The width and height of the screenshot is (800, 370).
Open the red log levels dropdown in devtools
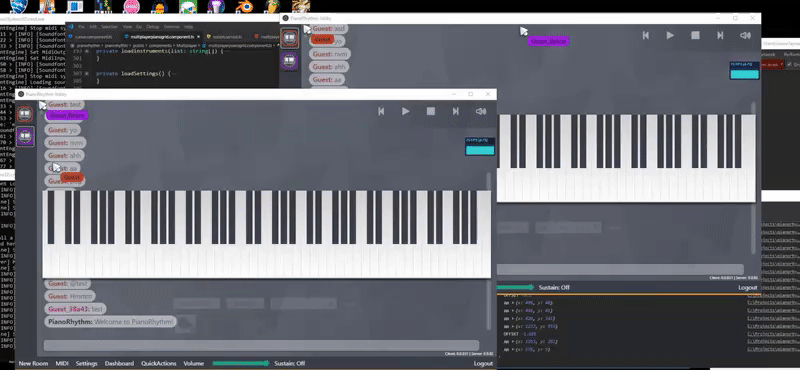pos(772,64)
